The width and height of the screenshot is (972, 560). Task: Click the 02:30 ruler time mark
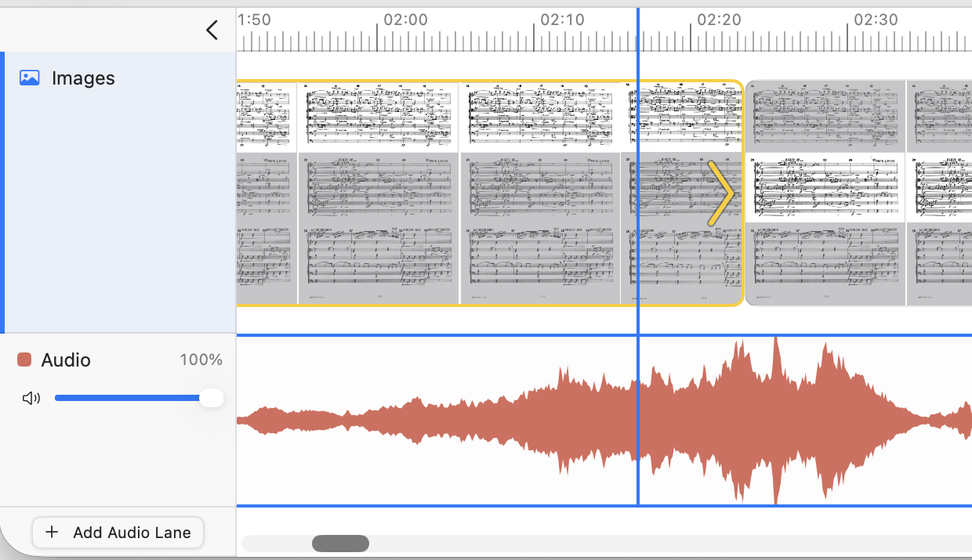pos(876,20)
